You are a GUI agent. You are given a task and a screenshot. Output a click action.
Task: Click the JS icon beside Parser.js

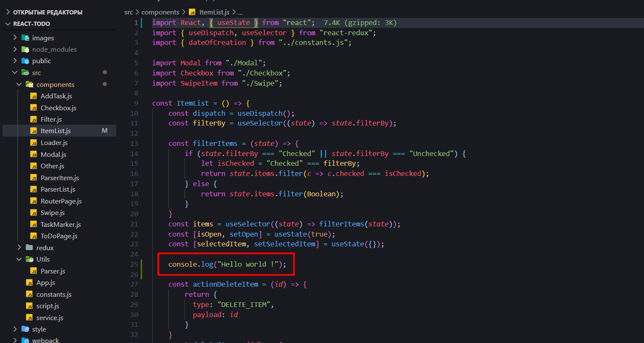pyautogui.click(x=33, y=271)
